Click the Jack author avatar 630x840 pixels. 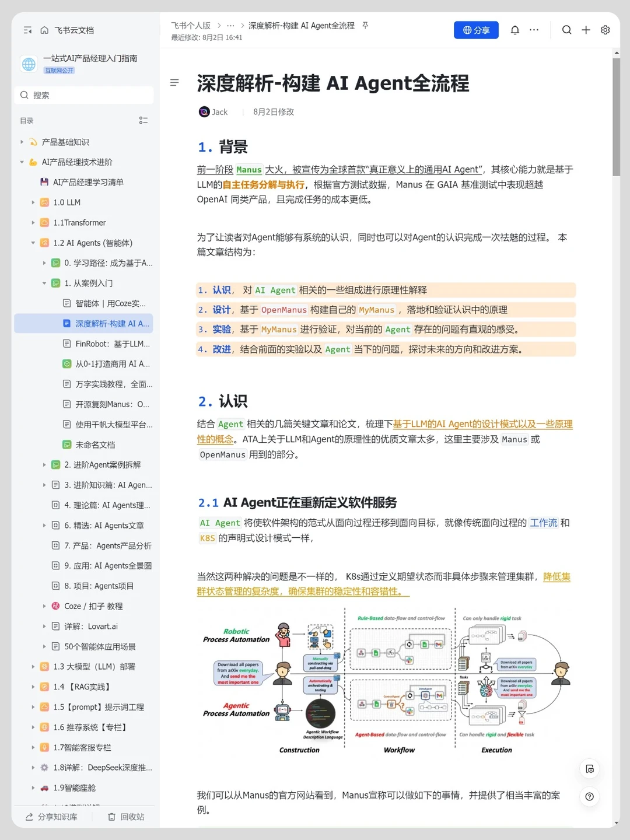click(204, 112)
